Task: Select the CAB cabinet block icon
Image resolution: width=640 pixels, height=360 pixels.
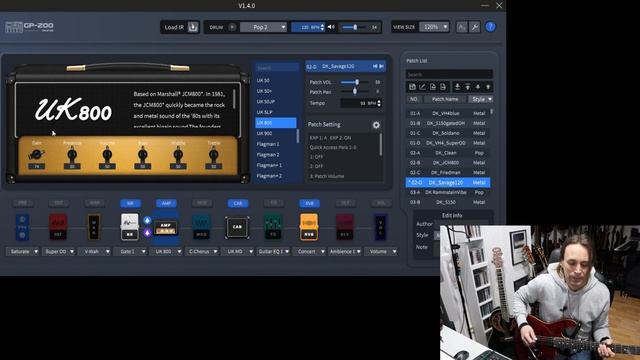Action: pos(238,227)
